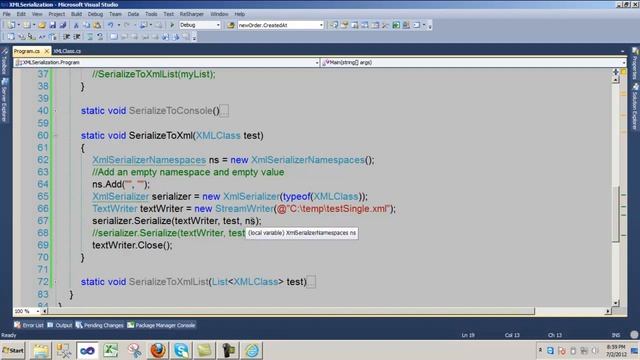Open the Help menu
This screenshot has height=360, width=640.
point(240,14)
